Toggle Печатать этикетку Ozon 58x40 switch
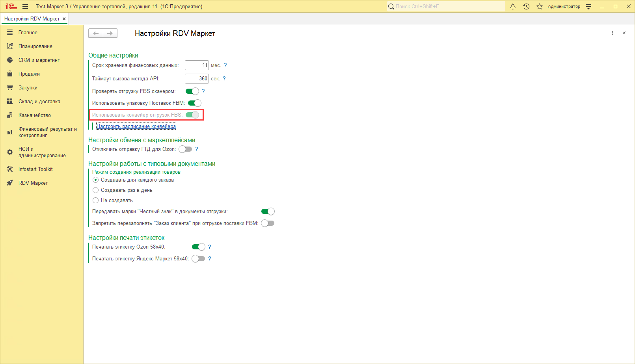This screenshot has height=364, width=635. tap(199, 247)
